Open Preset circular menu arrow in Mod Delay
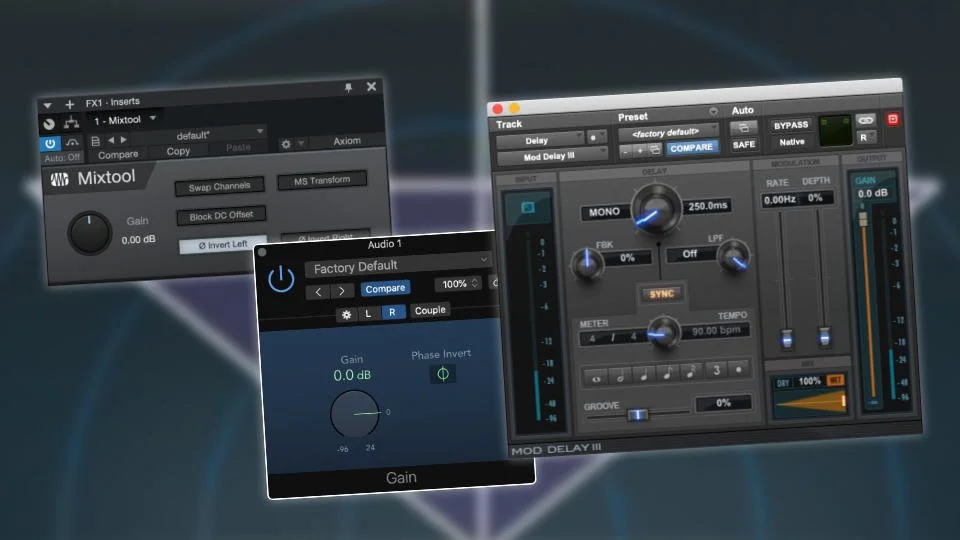 pyautogui.click(x=713, y=111)
